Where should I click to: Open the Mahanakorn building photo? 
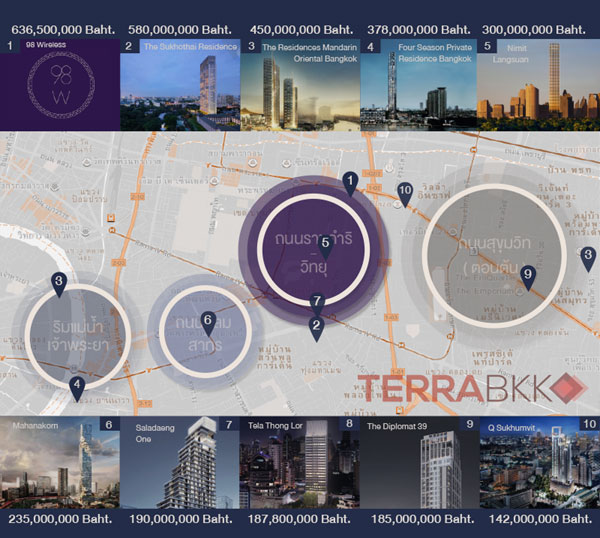coord(60,463)
